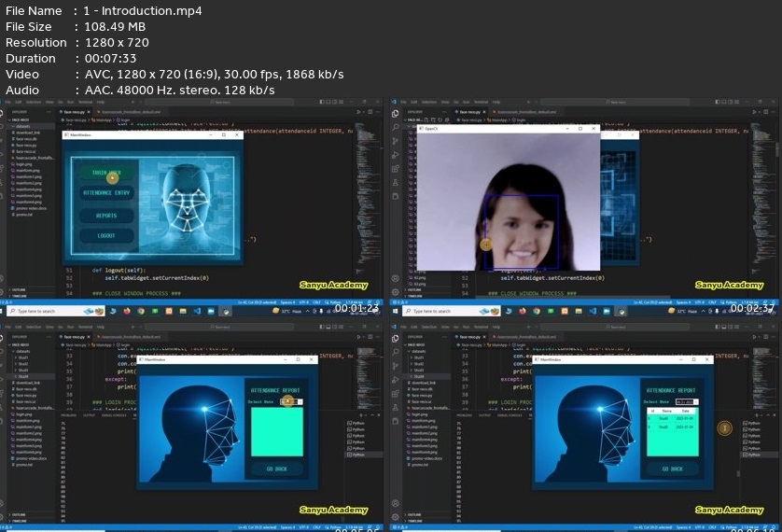Click Refresh Explorer icon in 00:02:37 frame
Image resolution: width=782 pixels, height=532 pixels.
tap(440, 120)
